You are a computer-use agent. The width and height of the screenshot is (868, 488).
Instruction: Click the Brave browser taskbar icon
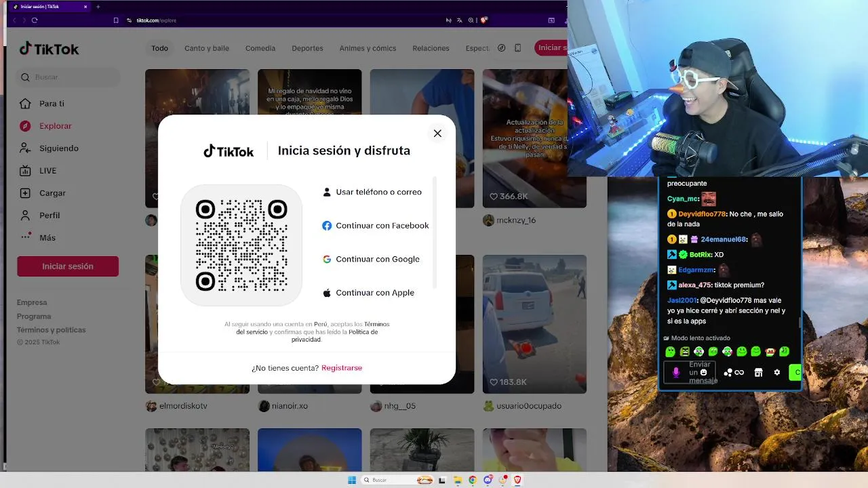(x=517, y=480)
